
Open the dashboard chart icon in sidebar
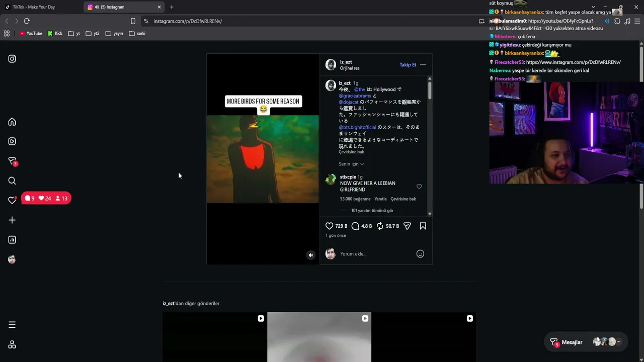tap(12, 240)
